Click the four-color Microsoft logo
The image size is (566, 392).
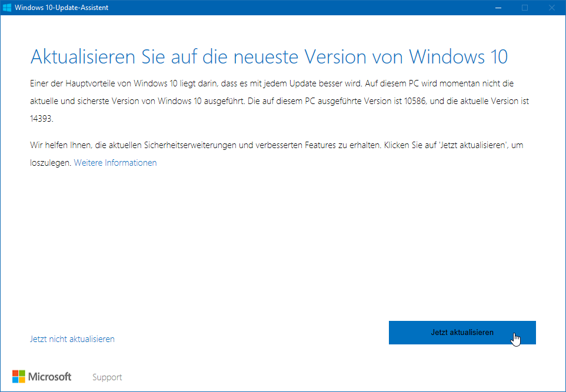click(19, 377)
